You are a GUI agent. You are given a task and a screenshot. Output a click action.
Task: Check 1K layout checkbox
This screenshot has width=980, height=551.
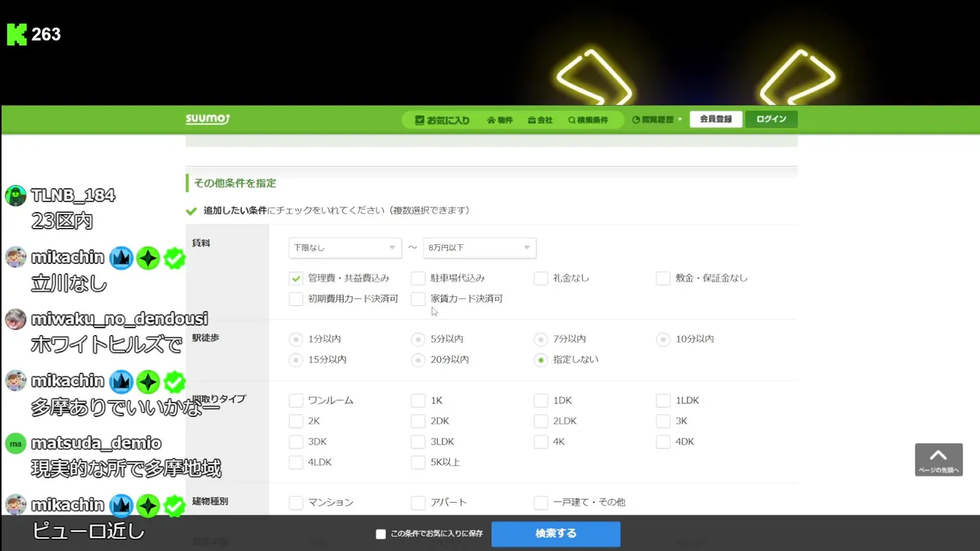pos(418,401)
